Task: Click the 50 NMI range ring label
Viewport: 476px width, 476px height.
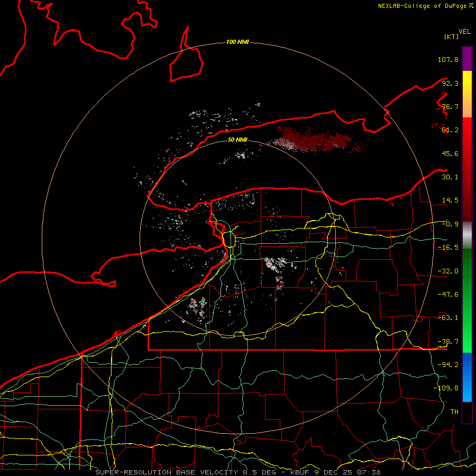Action: pos(237,140)
